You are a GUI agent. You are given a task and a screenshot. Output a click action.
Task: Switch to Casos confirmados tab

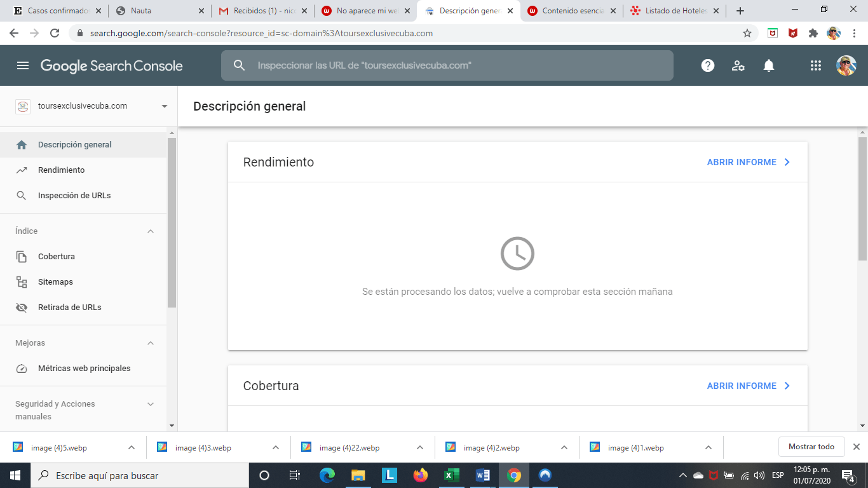click(56, 11)
